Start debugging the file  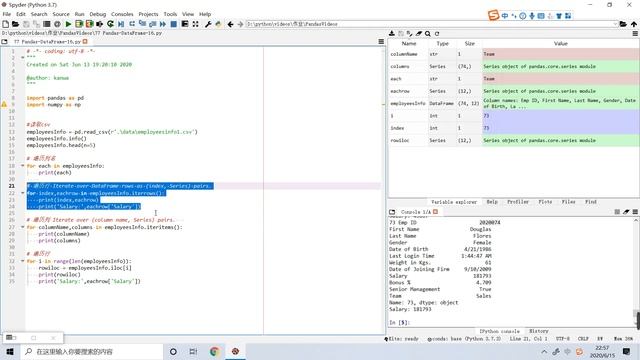click(x=121, y=24)
